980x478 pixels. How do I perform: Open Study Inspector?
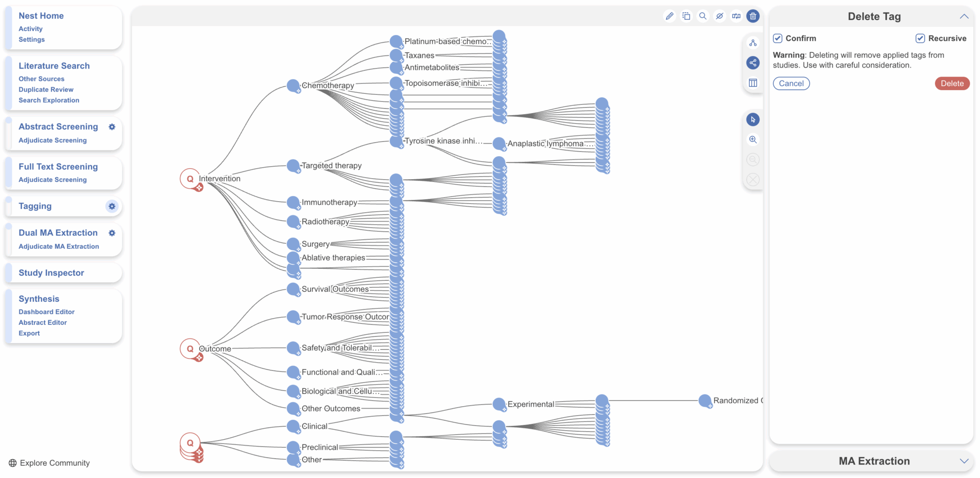(x=51, y=273)
